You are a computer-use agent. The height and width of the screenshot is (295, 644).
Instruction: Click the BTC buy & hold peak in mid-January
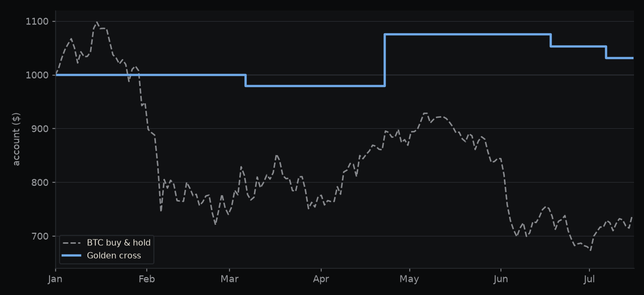97,22
